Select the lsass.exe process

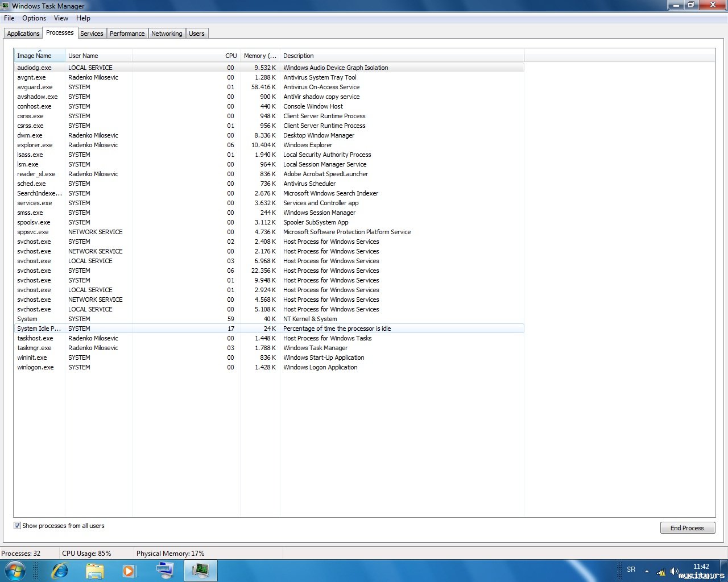tap(269, 155)
